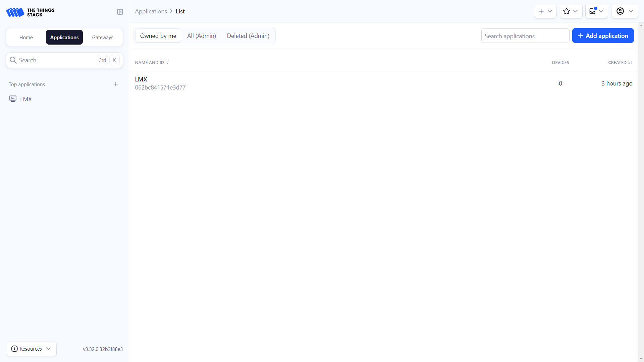Click the Add application button
Screen dimensions: 644x362
pyautogui.click(x=603, y=36)
